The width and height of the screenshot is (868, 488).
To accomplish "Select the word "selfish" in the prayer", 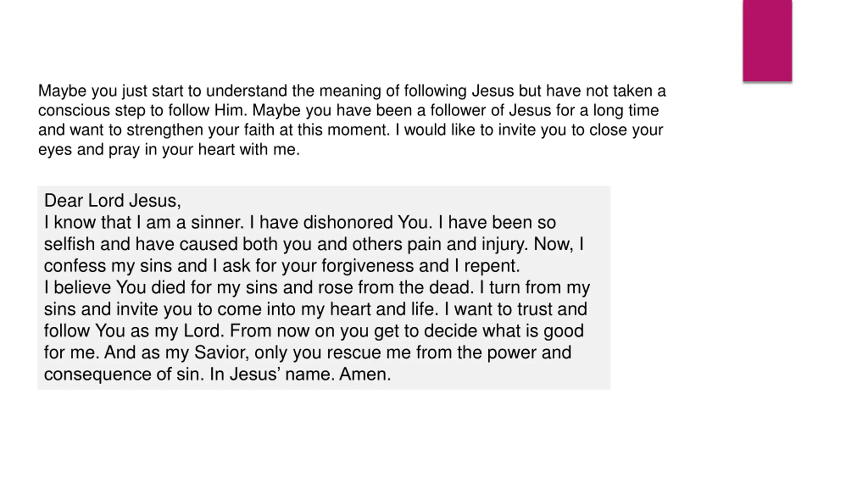I will [x=69, y=244].
